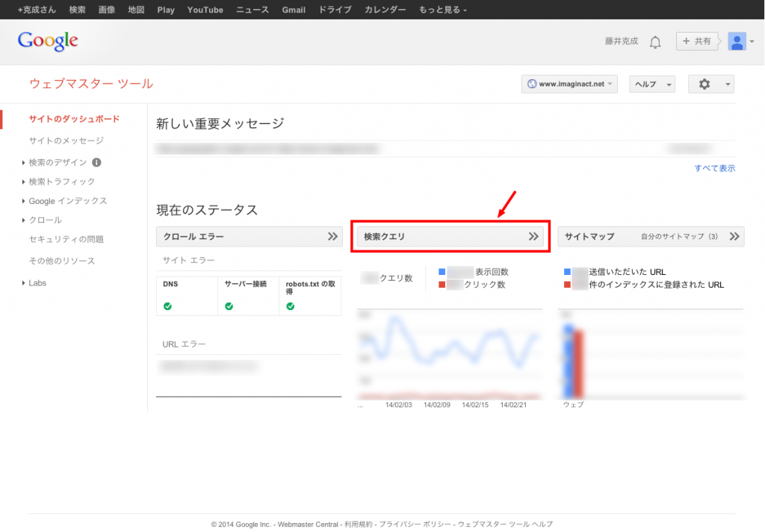
Task: Click the blue 表示回数 legend square
Action: pyautogui.click(x=442, y=271)
